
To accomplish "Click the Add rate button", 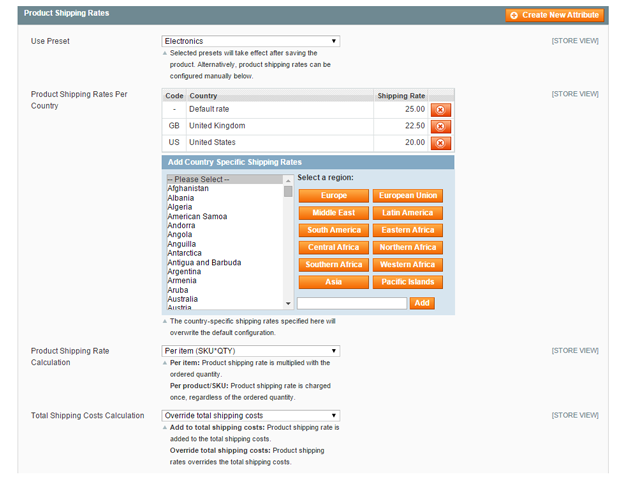I will click(422, 302).
